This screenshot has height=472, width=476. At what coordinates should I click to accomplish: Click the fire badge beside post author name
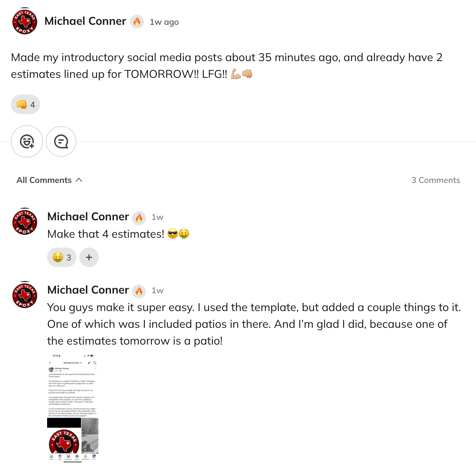coord(137,22)
